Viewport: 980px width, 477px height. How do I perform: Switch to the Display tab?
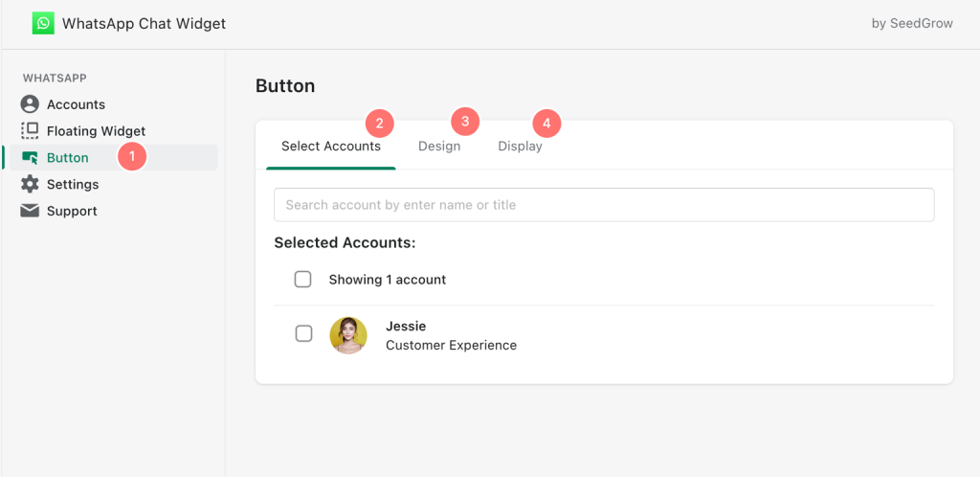pyautogui.click(x=520, y=147)
